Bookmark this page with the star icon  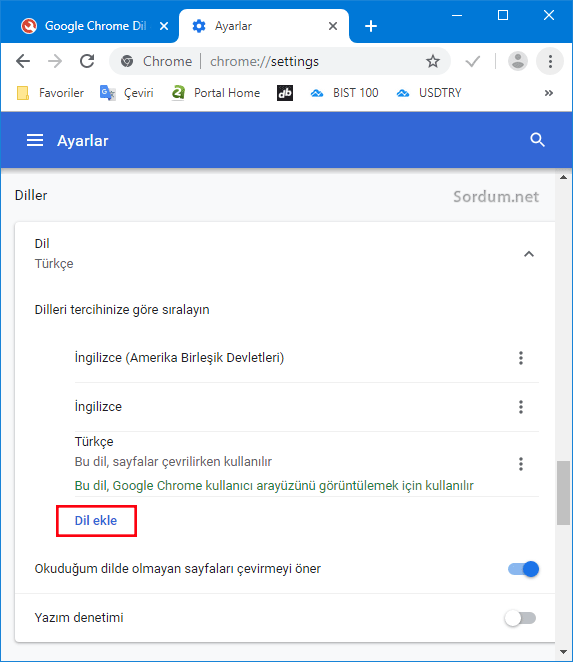point(432,62)
